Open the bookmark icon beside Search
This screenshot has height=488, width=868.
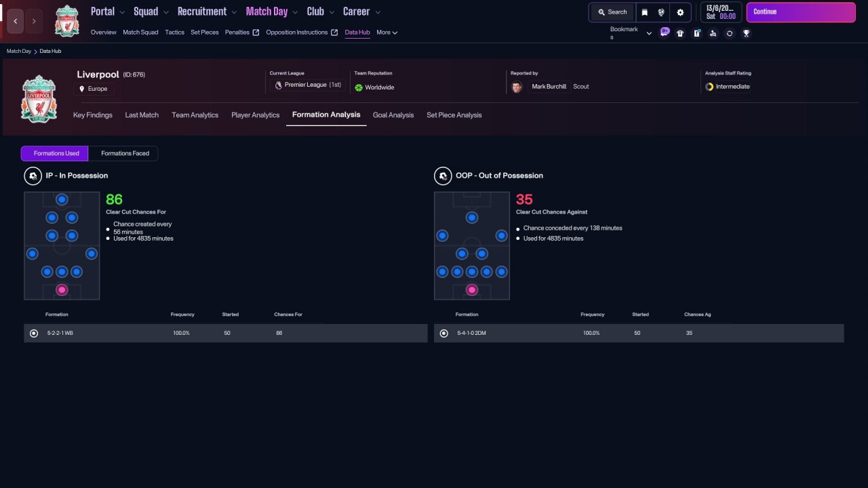coord(644,12)
